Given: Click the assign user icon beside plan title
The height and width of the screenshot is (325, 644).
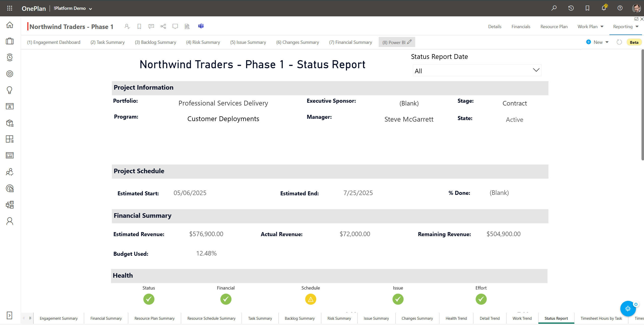Looking at the screenshot, I should point(127,26).
